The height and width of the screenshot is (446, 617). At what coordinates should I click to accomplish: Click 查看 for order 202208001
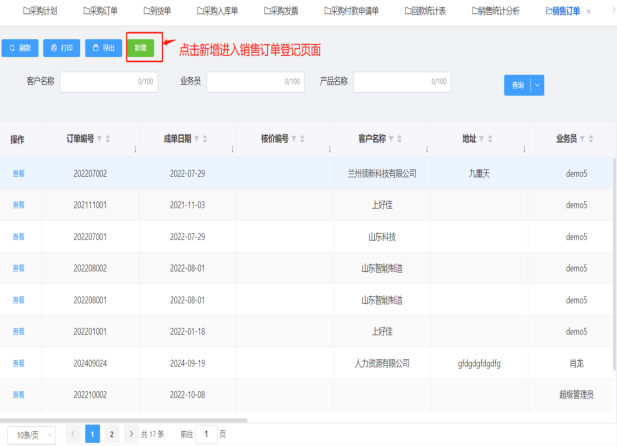point(18,300)
